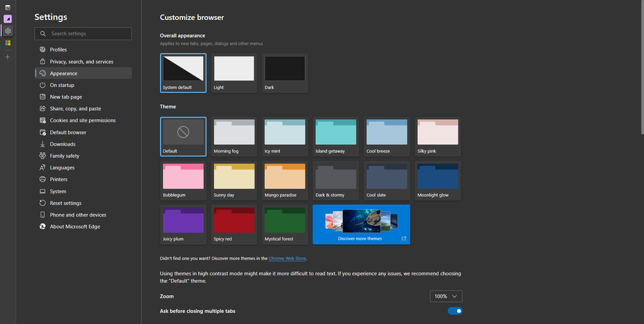Click the Printers icon
The width and height of the screenshot is (644, 324).
pyautogui.click(x=43, y=179)
